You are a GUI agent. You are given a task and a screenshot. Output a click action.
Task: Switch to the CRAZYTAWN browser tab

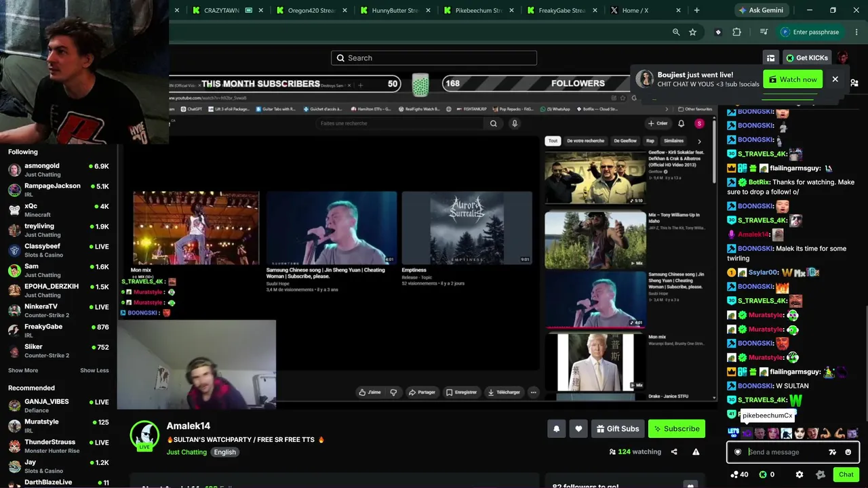pyautogui.click(x=227, y=10)
